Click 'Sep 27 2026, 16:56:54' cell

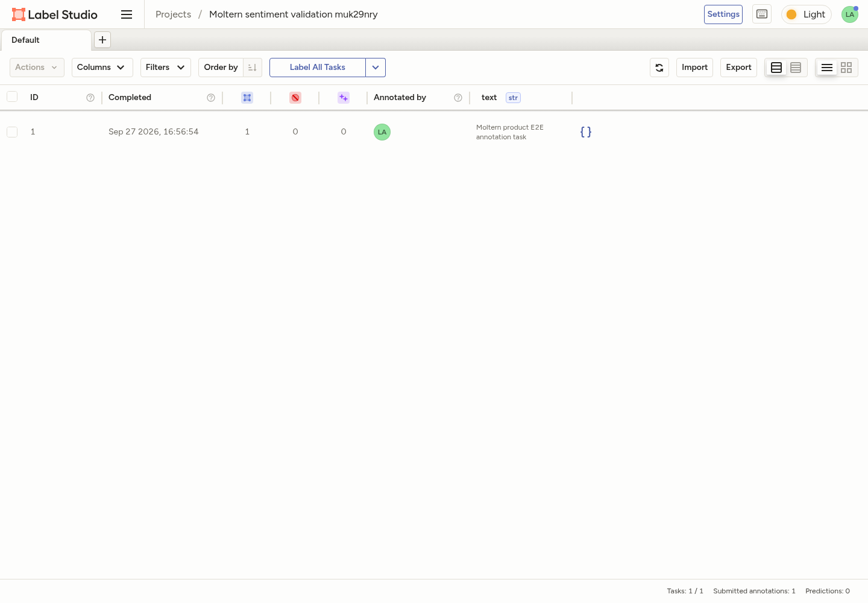[x=153, y=132]
